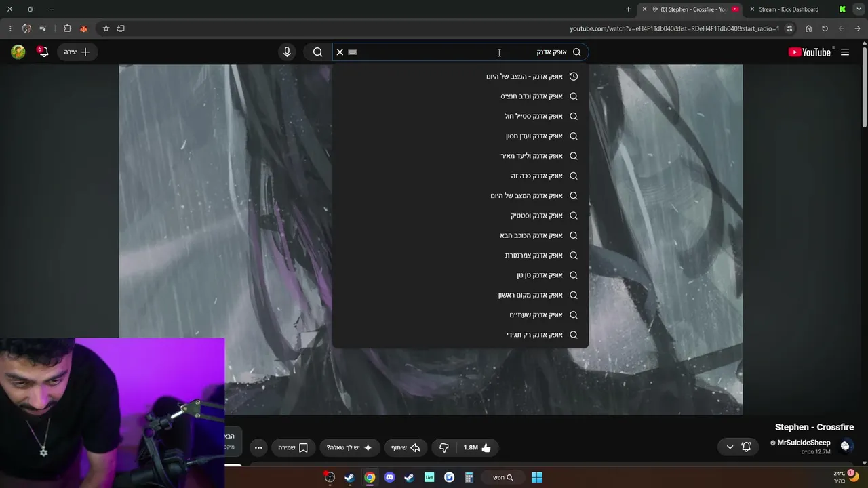Open YouTube notifications bell
This screenshot has width=868, height=488.
click(43, 52)
